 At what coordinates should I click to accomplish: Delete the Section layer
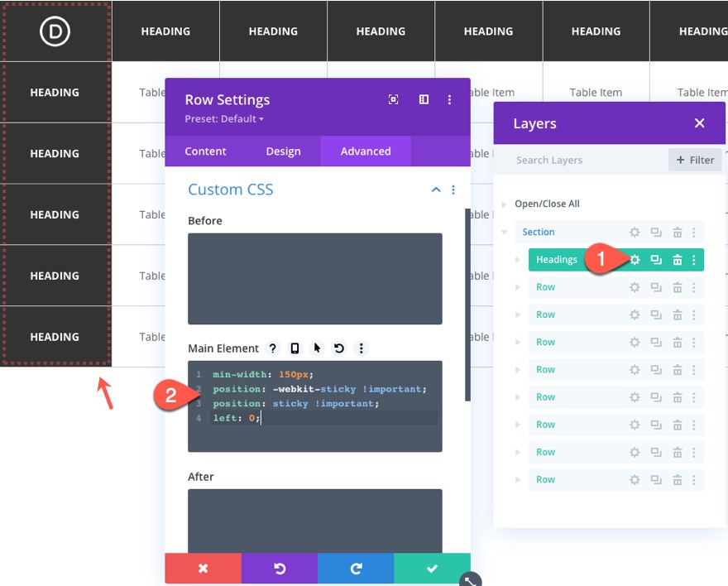point(678,233)
